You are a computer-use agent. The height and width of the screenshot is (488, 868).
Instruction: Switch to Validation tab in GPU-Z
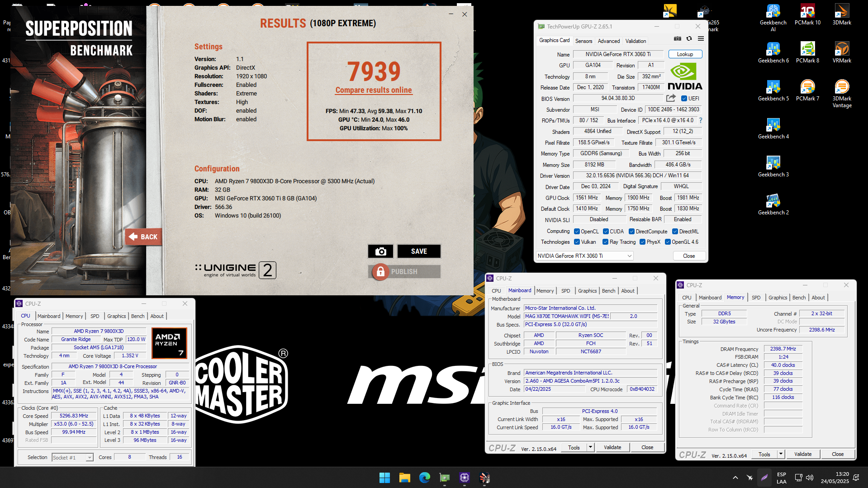pyautogui.click(x=636, y=41)
